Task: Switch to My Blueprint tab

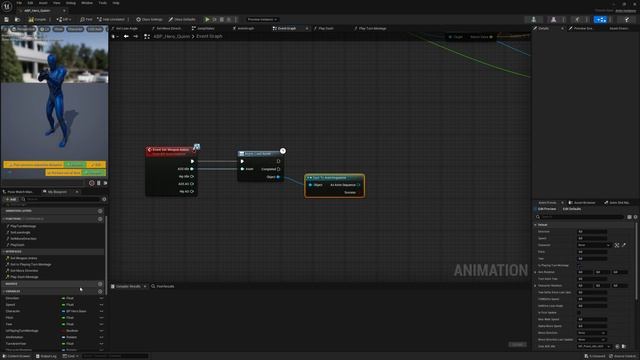Action: (x=57, y=192)
